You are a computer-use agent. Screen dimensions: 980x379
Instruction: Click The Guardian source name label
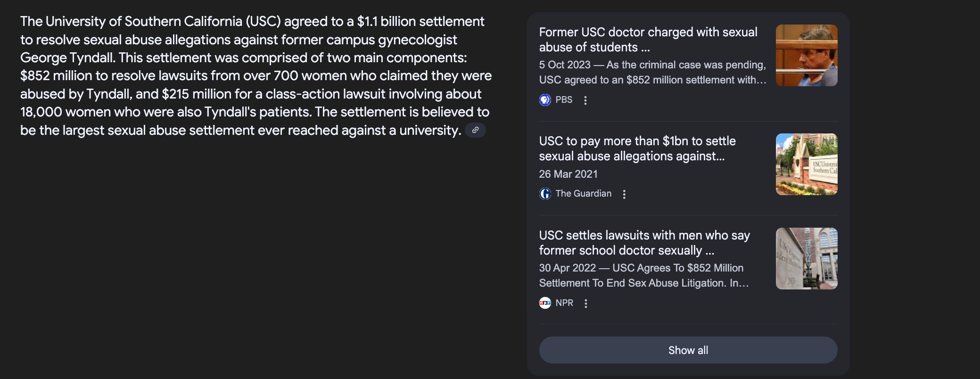(583, 194)
